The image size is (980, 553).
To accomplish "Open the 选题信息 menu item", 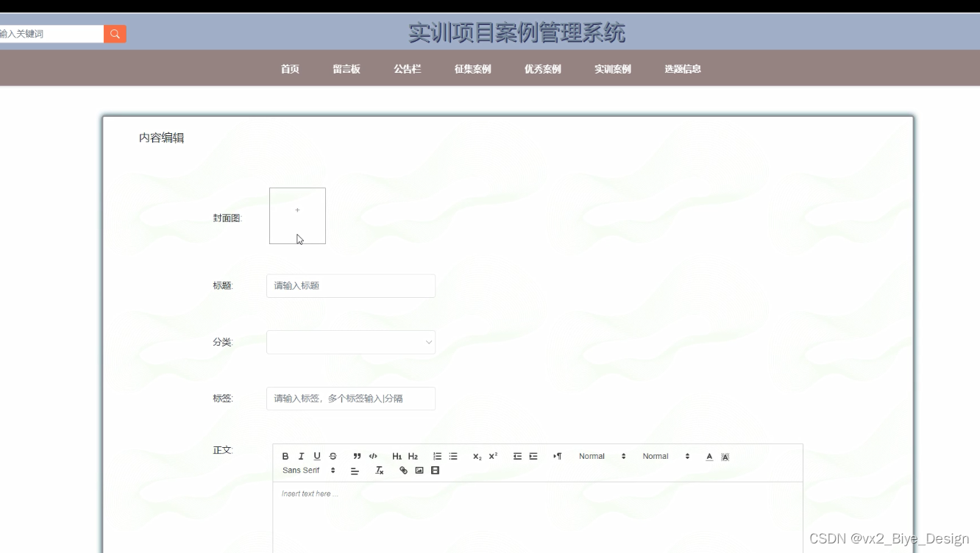I will 683,69.
